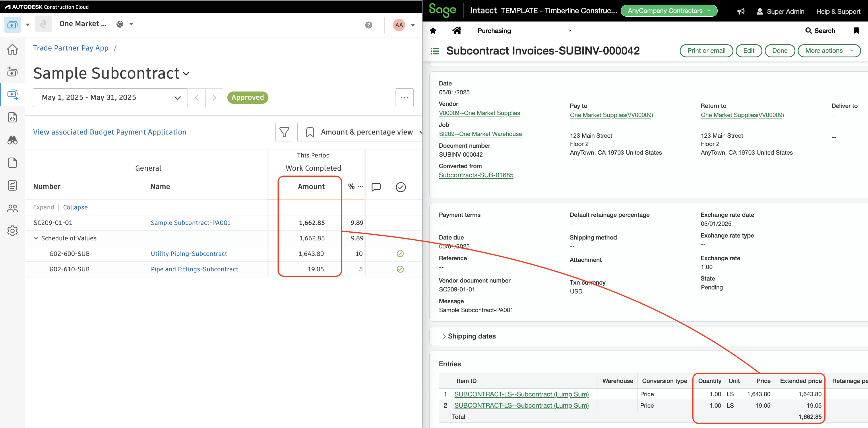
Task: Open the Sage list menu icon beside title
Action: 435,51
